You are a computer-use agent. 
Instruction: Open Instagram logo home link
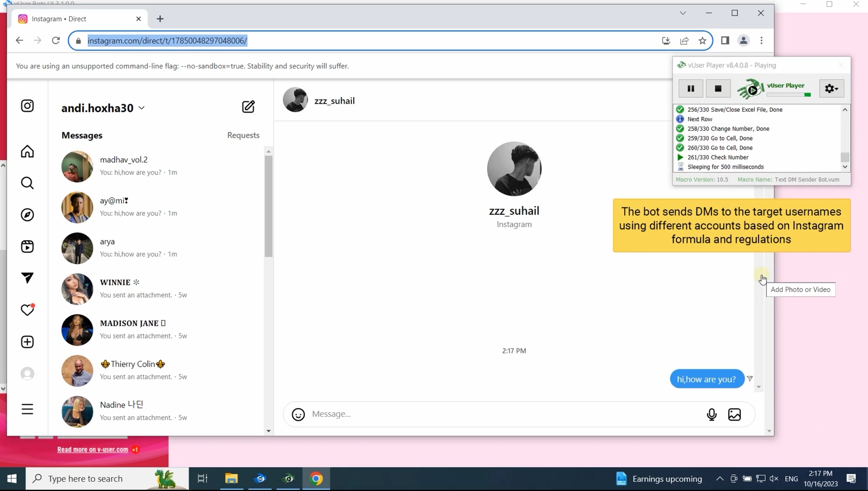(x=27, y=106)
